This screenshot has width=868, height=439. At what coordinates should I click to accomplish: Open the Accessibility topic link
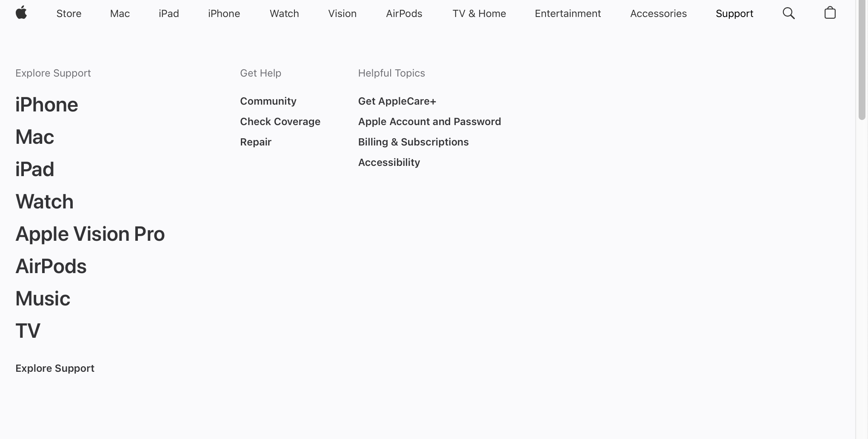point(389,162)
